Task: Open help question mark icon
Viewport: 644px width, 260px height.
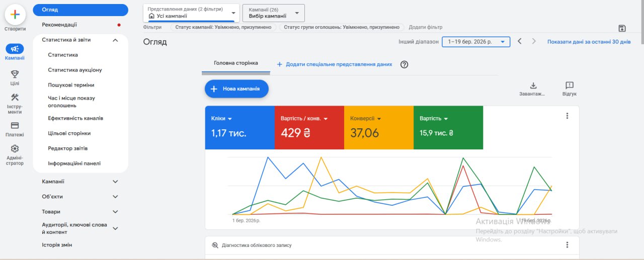Action: [404, 64]
